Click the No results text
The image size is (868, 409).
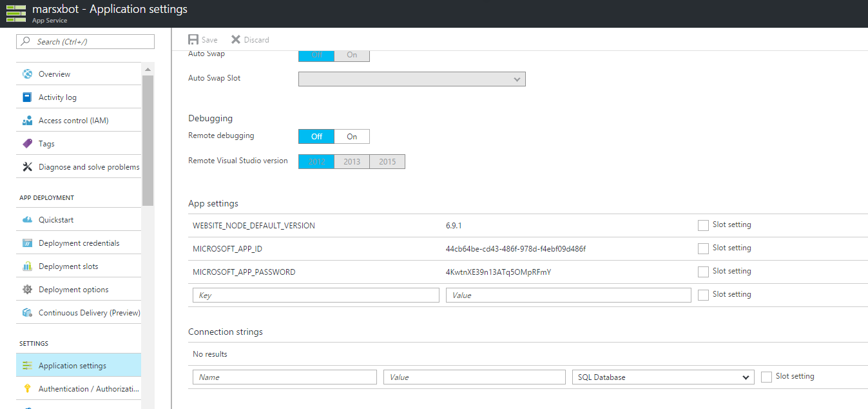[210, 354]
